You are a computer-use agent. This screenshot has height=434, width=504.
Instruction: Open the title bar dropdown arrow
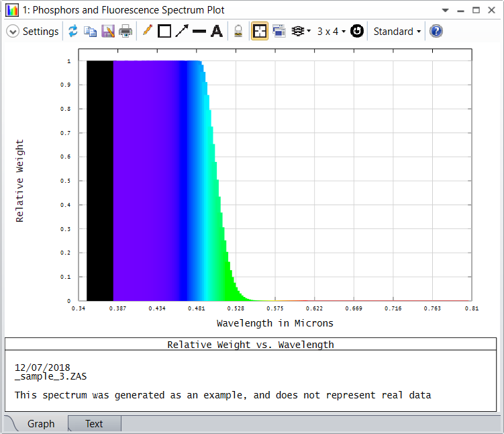coord(445,10)
